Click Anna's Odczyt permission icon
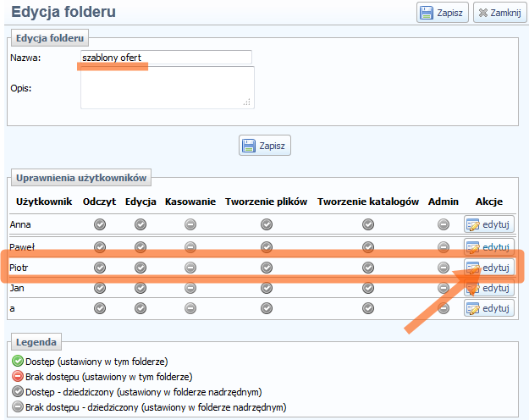This screenshot has height=420, width=529. (x=100, y=224)
